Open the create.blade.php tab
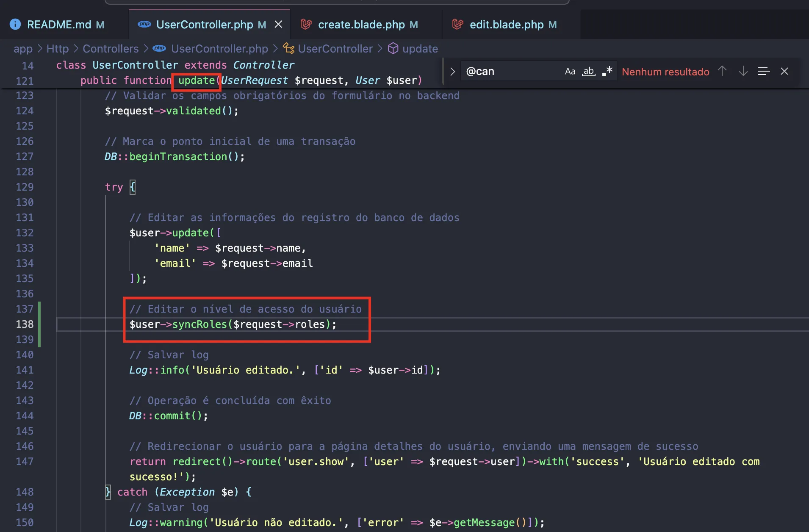This screenshot has width=809, height=532. [361, 25]
